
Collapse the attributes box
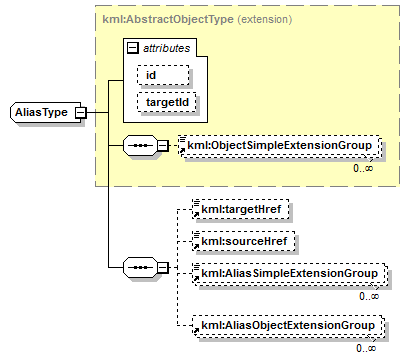point(133,48)
